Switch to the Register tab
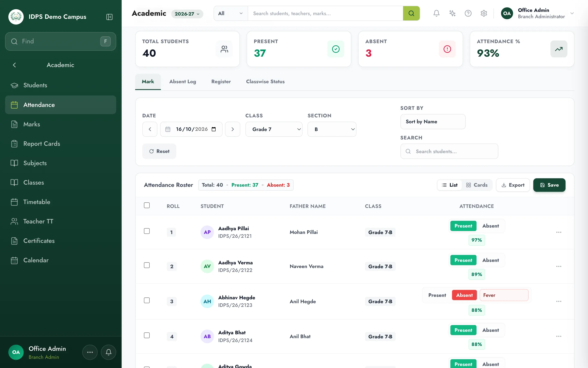Screen dimensions: 588x368 (x=221, y=82)
